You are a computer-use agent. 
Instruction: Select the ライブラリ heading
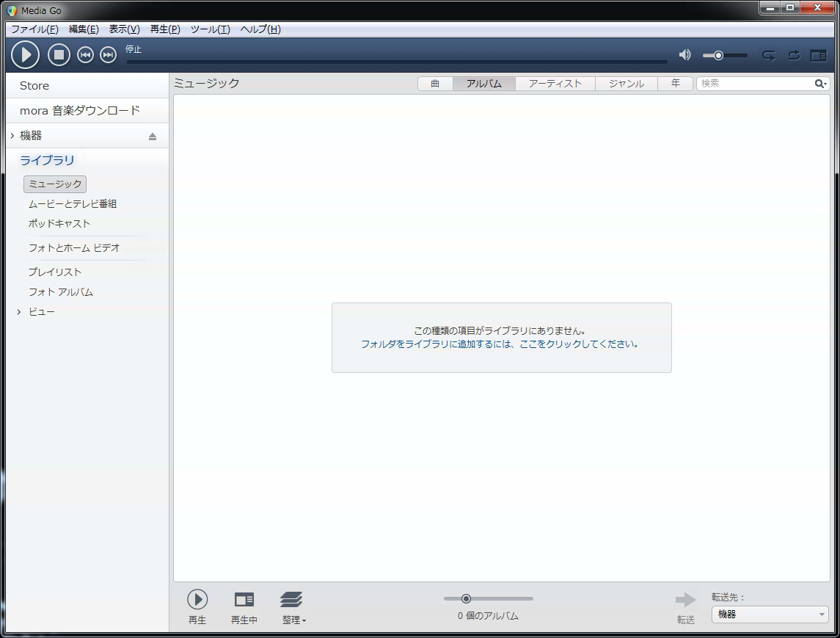click(47, 160)
